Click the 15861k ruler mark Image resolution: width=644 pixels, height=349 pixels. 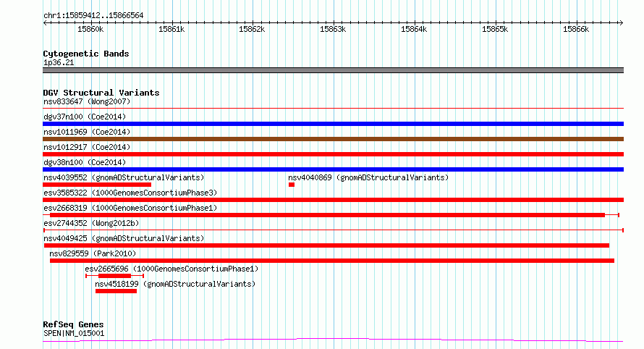[x=171, y=29]
